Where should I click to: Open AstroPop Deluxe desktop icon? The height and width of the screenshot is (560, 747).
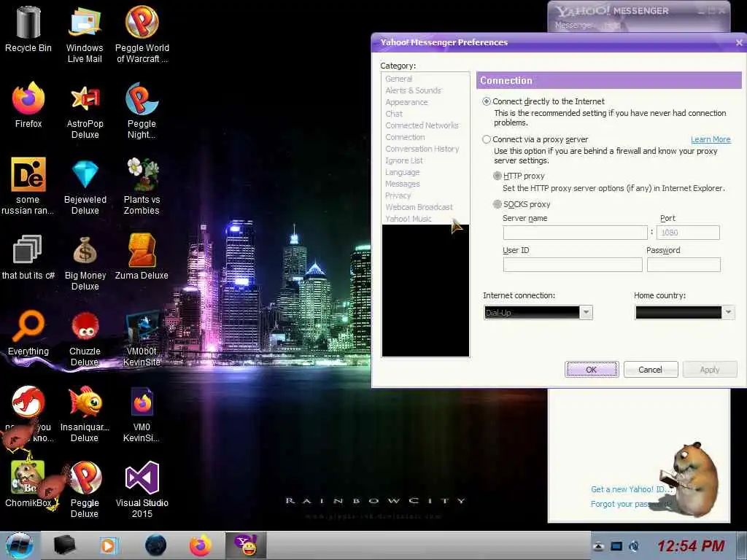pyautogui.click(x=85, y=111)
